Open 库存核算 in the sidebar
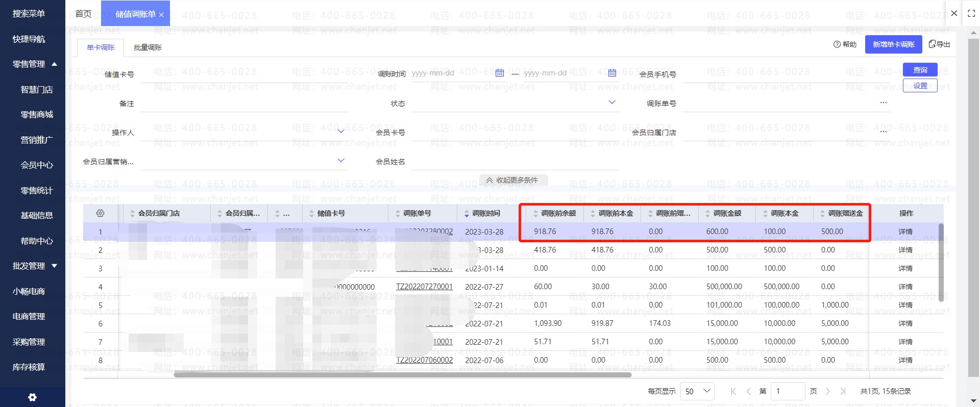This screenshot has width=980, height=407. point(29,367)
